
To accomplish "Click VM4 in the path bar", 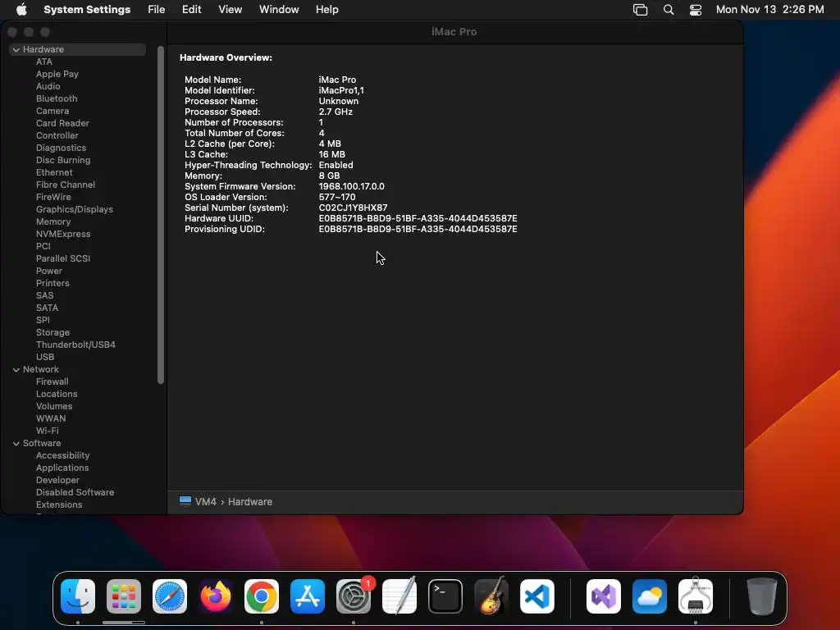I will pyautogui.click(x=206, y=502).
